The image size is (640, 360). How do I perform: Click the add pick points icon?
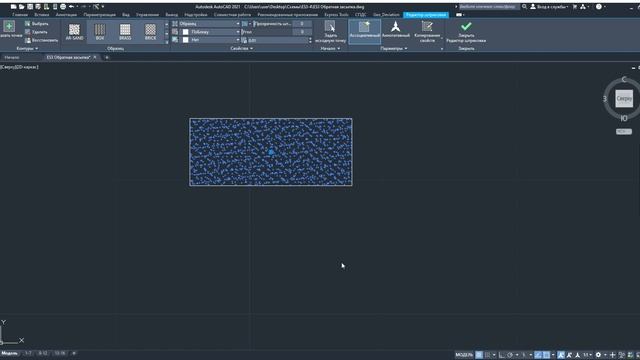9,27
